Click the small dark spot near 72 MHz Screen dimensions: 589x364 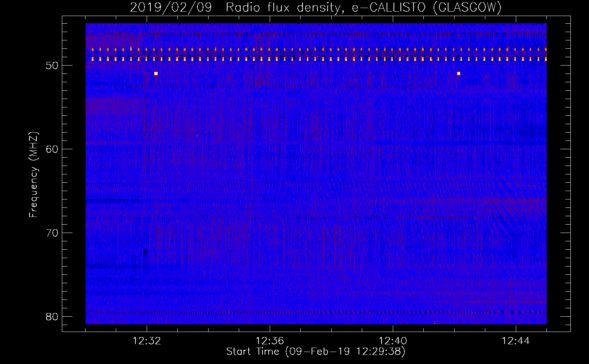pos(145,252)
